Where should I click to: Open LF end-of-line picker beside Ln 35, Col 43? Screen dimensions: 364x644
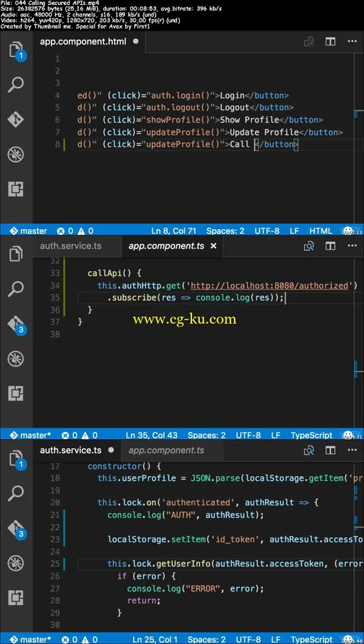tap(275, 435)
